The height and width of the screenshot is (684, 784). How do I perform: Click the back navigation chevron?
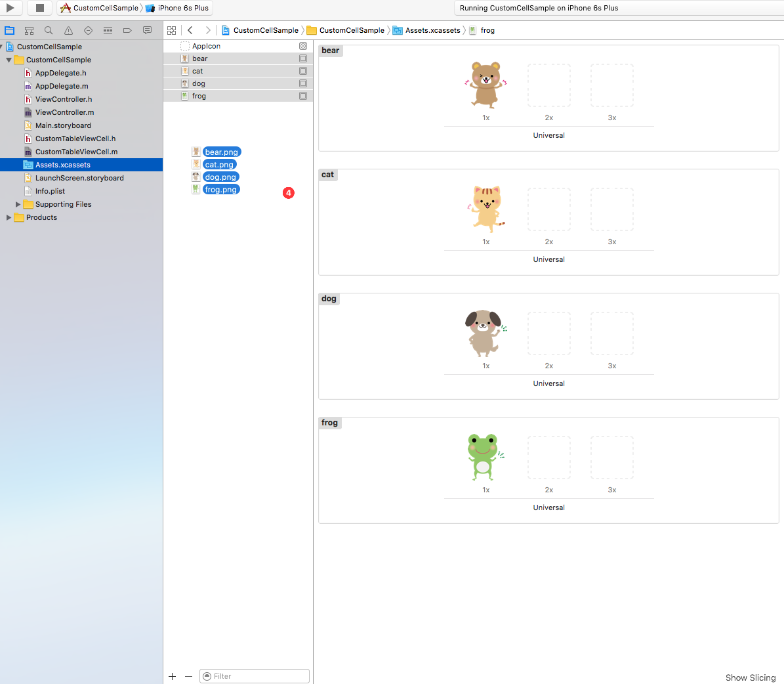[190, 30]
